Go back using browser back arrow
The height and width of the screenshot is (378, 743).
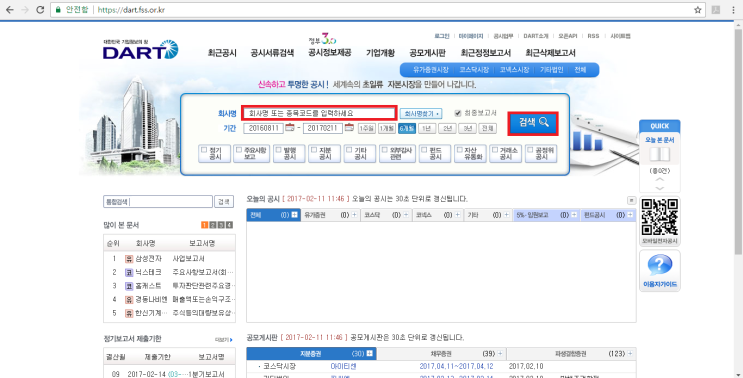click(9, 10)
